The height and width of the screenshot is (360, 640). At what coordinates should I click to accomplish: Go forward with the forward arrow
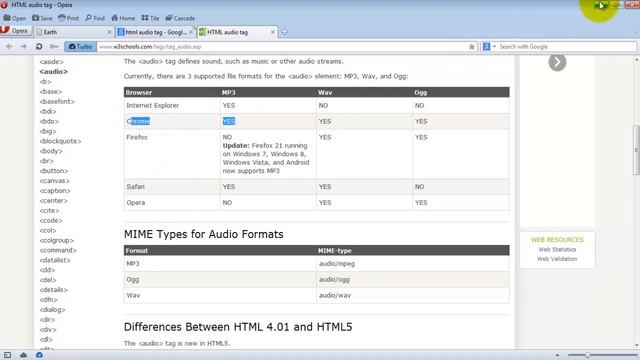tap(23, 47)
